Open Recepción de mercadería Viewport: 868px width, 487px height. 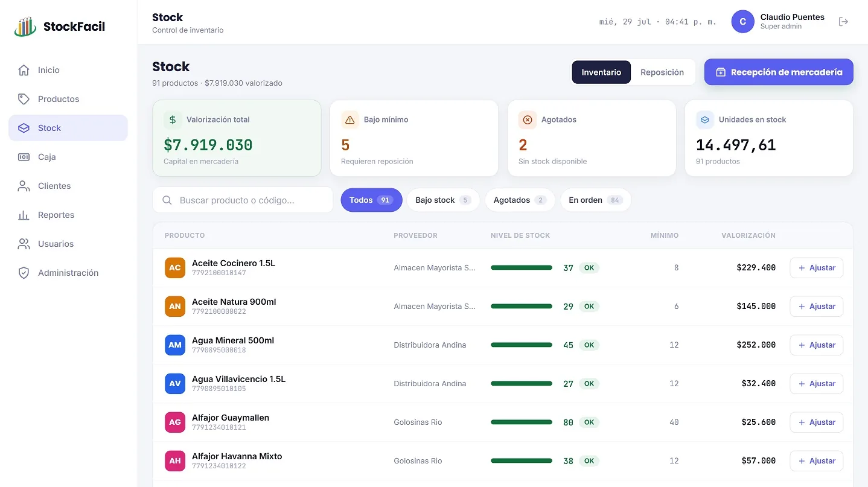pos(779,72)
